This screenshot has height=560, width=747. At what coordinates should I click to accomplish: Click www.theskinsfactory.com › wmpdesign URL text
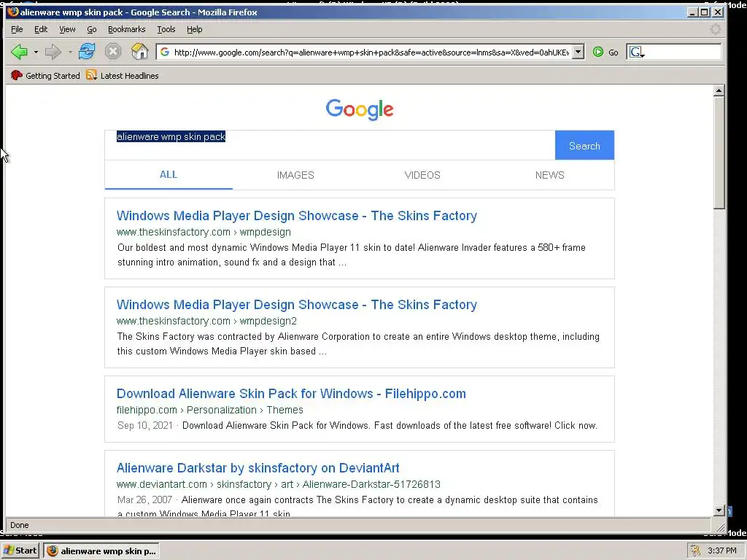pos(204,232)
